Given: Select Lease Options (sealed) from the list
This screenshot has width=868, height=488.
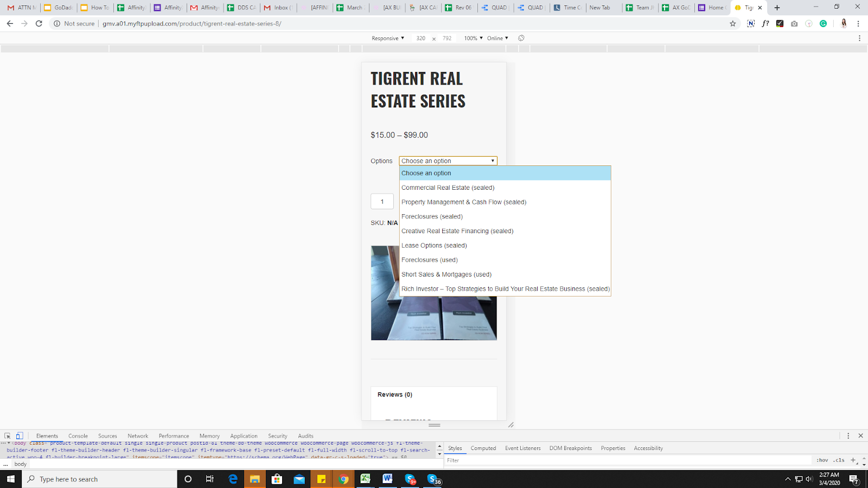Looking at the screenshot, I should 505,246.
